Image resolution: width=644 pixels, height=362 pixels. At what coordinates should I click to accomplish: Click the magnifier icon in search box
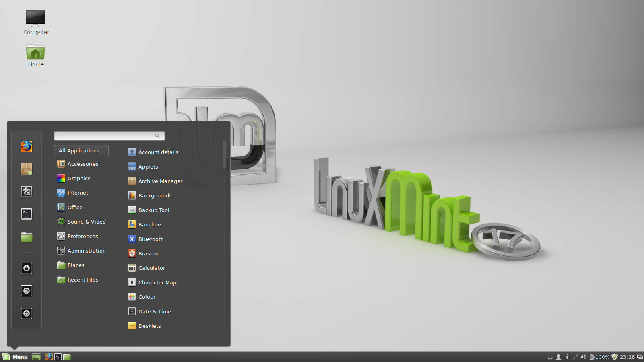pos(157,136)
